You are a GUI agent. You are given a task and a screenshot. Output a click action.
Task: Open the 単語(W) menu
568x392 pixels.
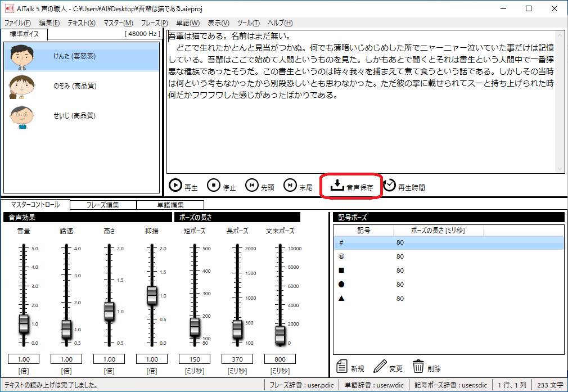(x=188, y=23)
